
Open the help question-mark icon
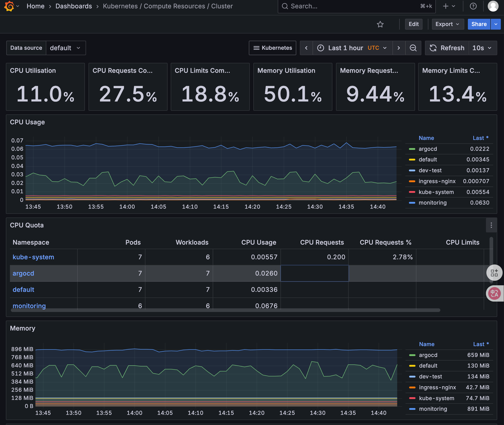pos(473,6)
